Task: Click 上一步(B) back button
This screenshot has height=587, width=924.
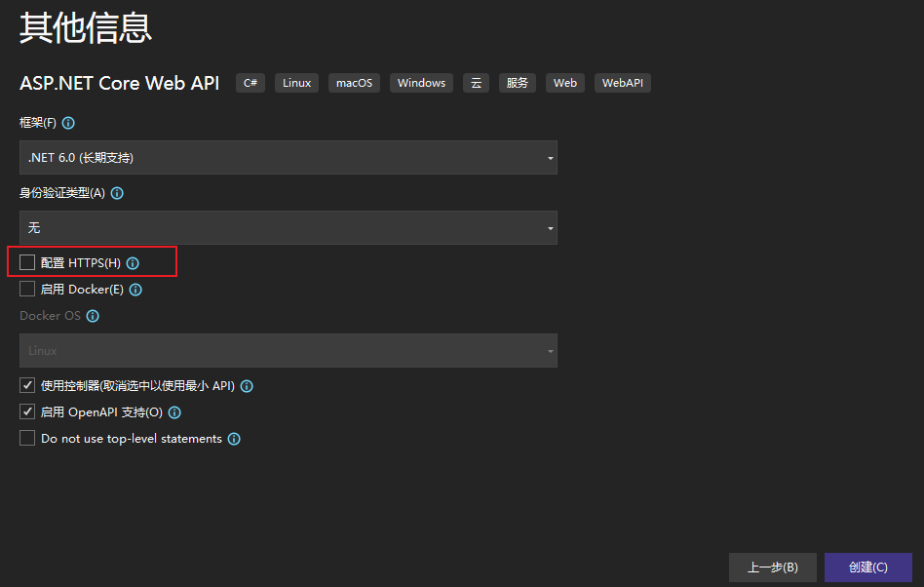Action: tap(773, 567)
